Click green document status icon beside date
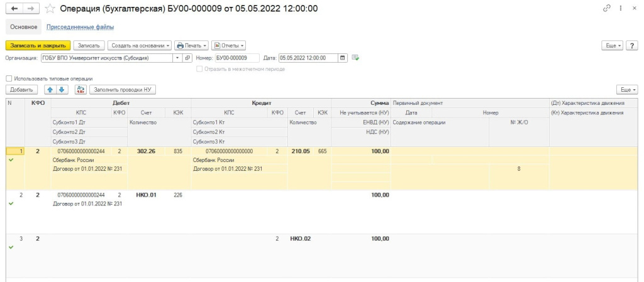 (x=355, y=58)
